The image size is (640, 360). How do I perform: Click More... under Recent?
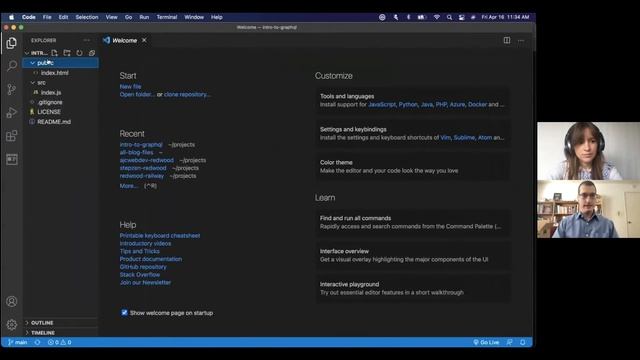pos(129,186)
